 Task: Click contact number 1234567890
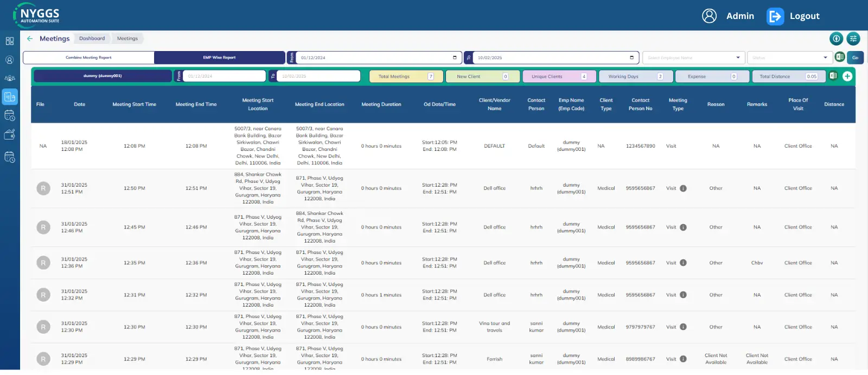pos(641,146)
